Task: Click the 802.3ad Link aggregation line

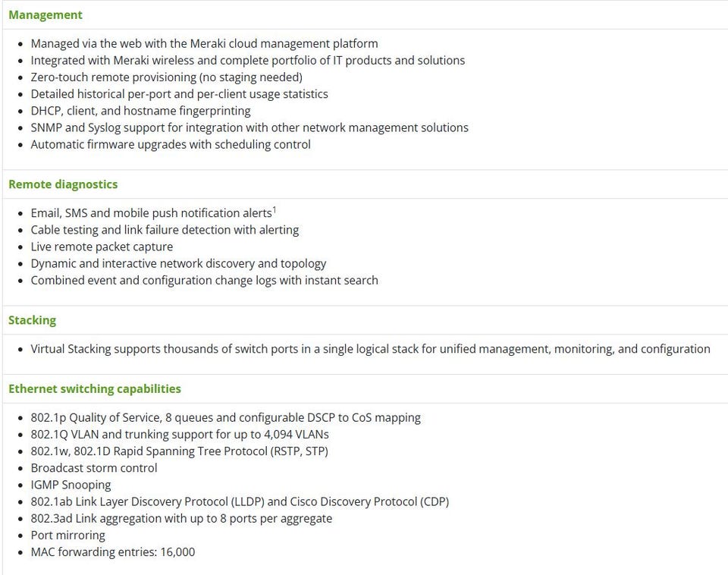Action: 181,518
